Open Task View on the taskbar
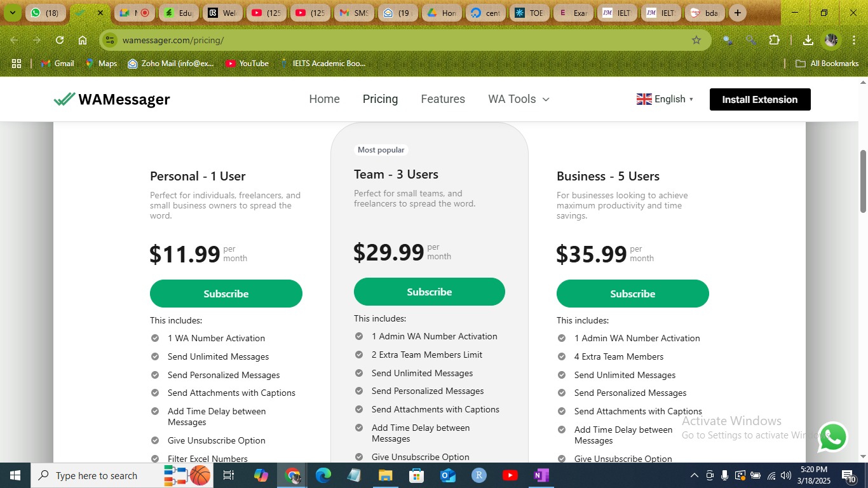The image size is (868, 488). point(229,475)
